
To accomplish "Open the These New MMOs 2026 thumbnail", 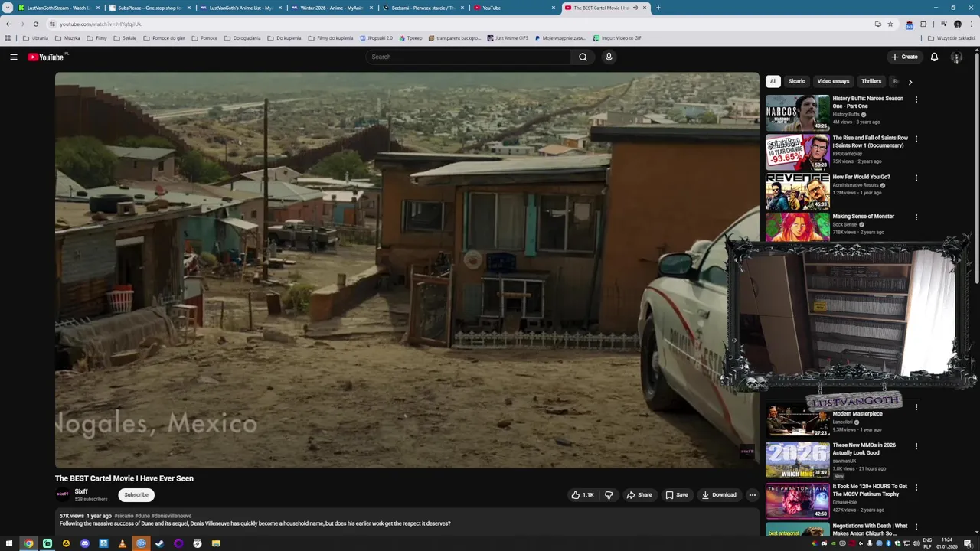I will coord(798,459).
